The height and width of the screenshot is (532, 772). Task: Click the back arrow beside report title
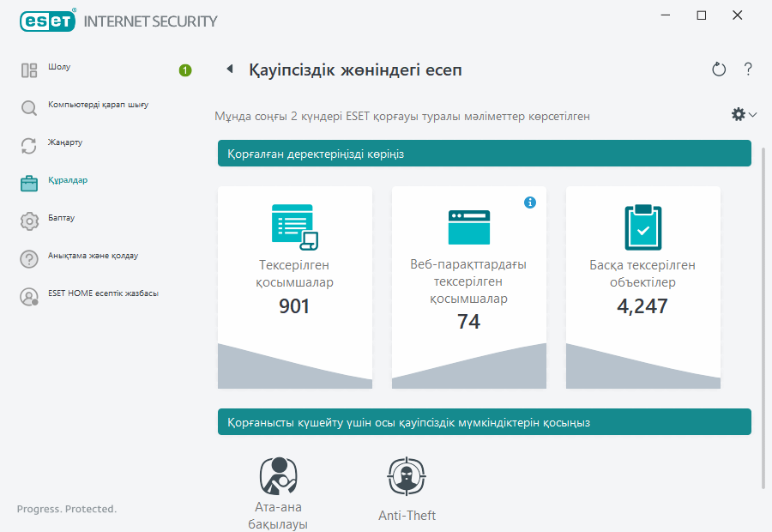(229, 70)
